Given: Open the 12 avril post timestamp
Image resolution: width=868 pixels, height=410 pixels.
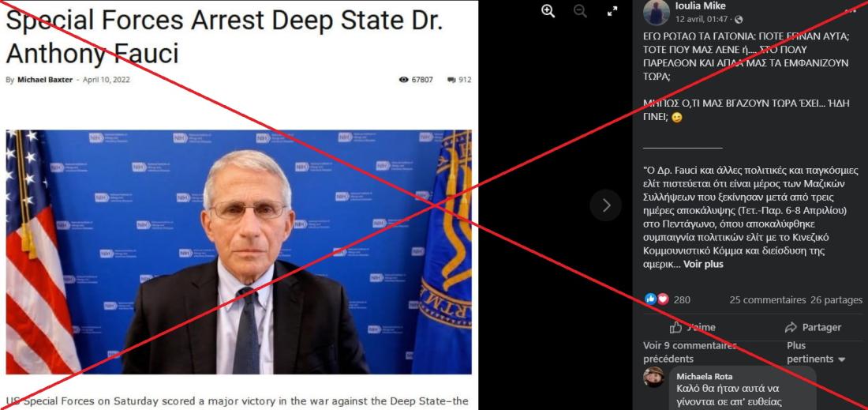Looking at the screenshot, I should [x=702, y=20].
